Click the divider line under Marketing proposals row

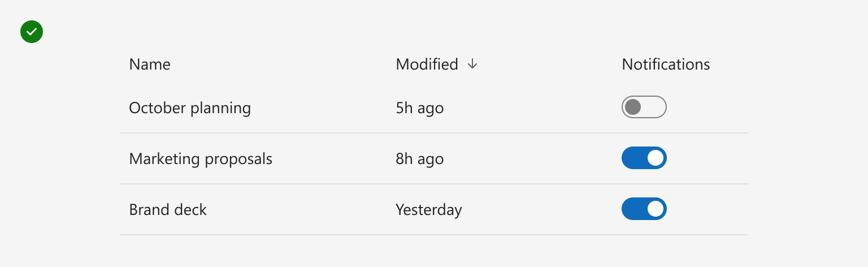tap(434, 184)
